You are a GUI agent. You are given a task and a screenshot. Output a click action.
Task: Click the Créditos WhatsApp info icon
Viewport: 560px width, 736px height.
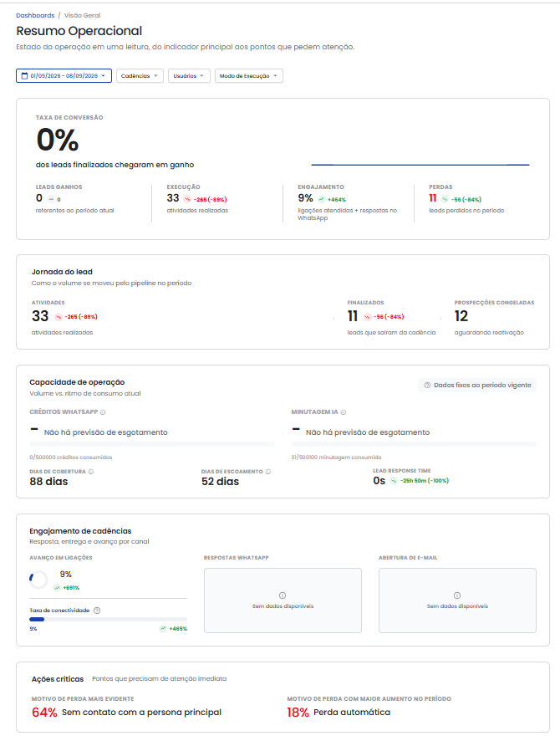(x=103, y=412)
